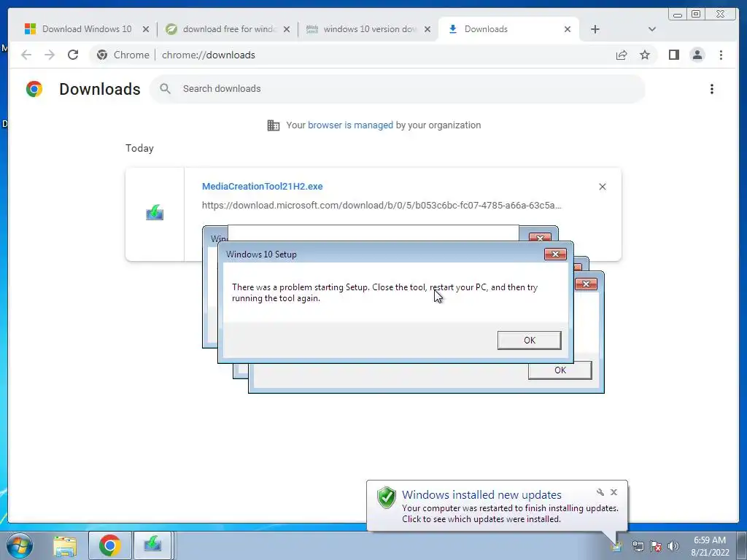
Task: Open a new tab with plus button
Action: pyautogui.click(x=595, y=29)
